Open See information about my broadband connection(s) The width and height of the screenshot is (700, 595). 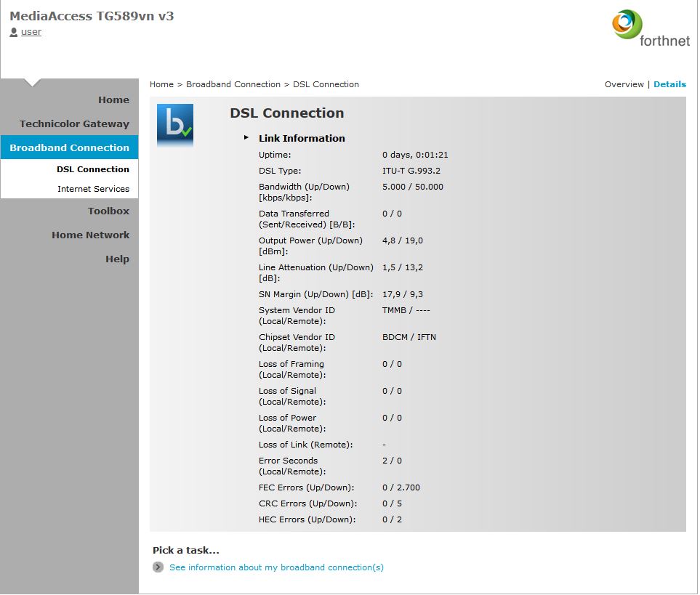tap(276, 567)
